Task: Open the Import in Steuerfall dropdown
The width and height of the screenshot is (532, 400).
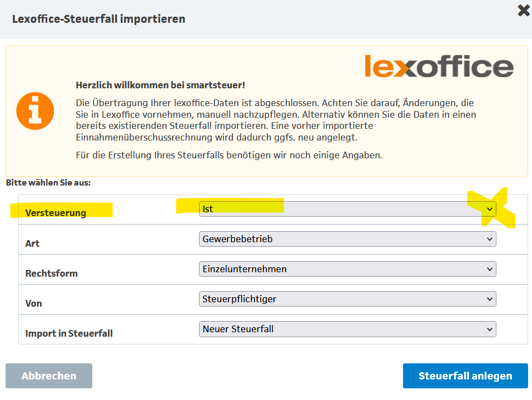Action: point(347,329)
